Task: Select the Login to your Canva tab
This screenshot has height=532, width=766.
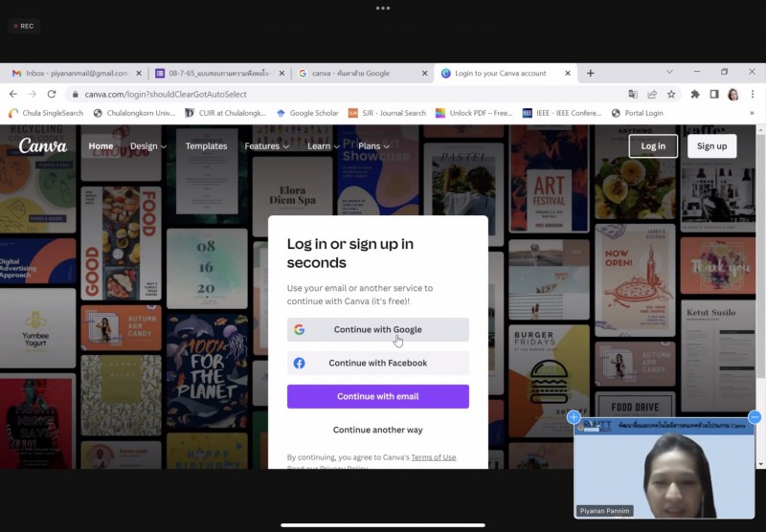Action: [504, 74]
